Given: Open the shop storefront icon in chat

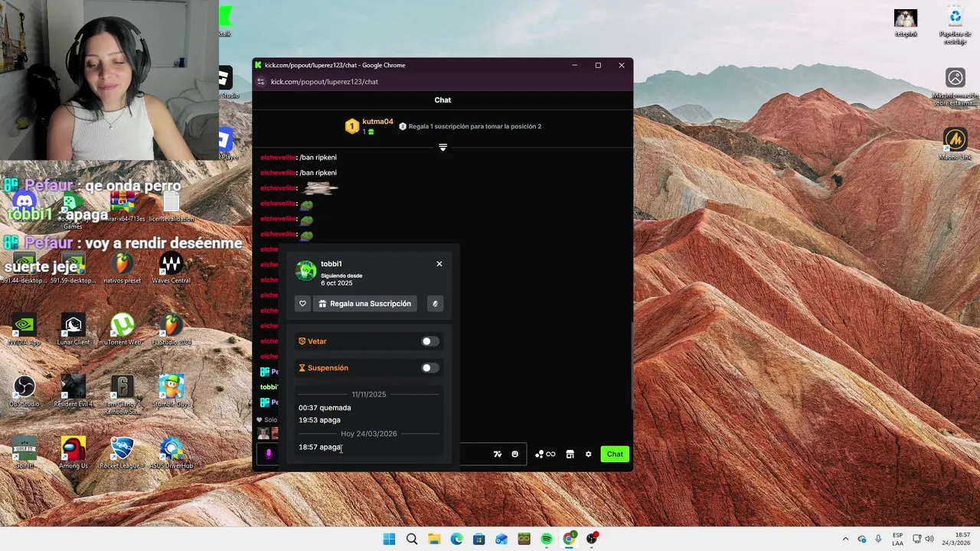Looking at the screenshot, I should click(x=570, y=454).
